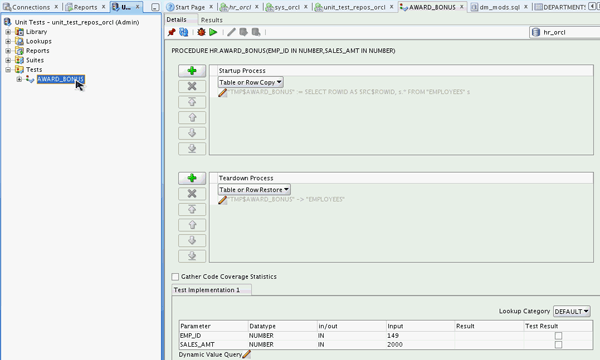
Task: Move the Teardown Process entry to the top
Action: coord(192,210)
